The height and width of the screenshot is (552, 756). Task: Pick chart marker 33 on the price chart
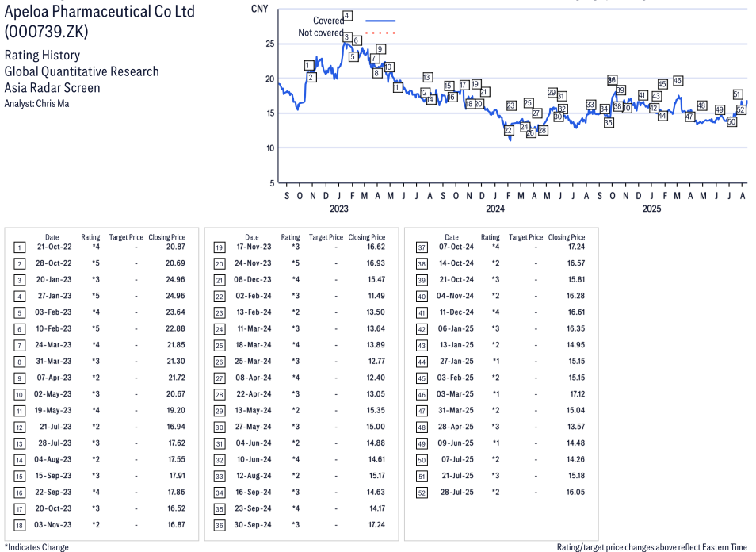point(590,105)
